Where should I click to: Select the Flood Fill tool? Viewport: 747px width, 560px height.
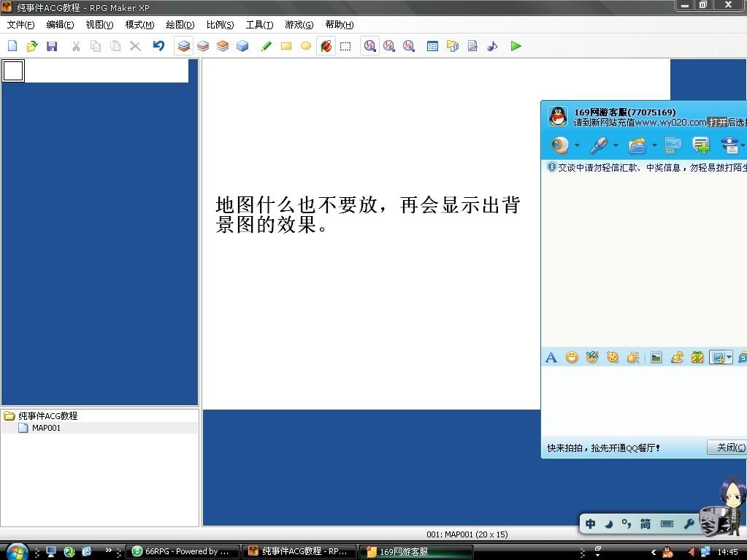pyautogui.click(x=326, y=46)
